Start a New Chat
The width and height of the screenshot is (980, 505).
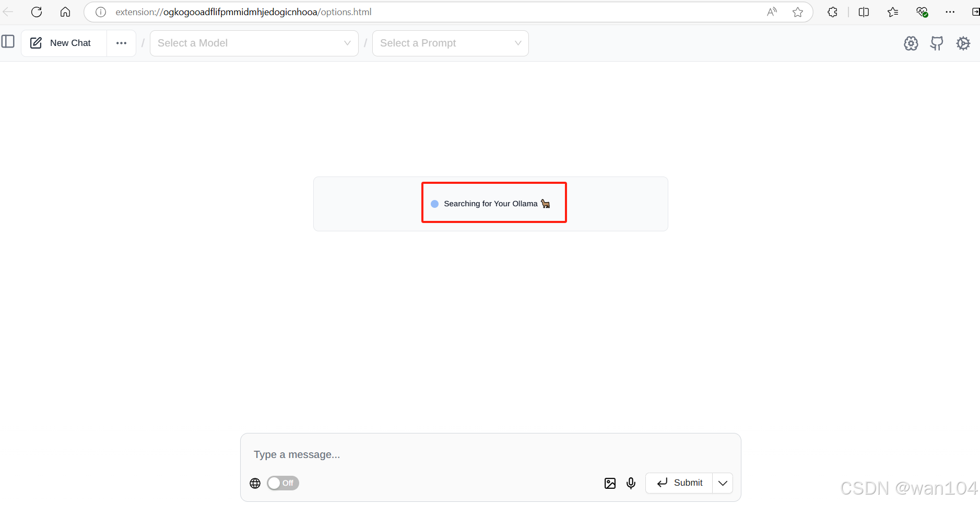tap(64, 43)
